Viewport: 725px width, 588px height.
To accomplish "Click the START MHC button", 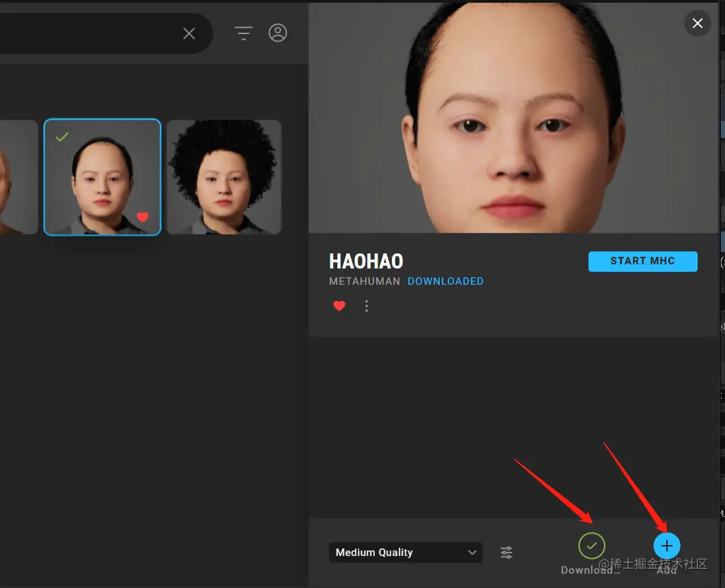I will click(642, 261).
